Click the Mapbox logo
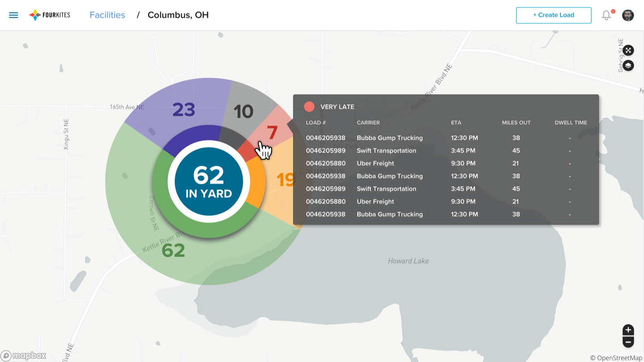This screenshot has width=644, height=362. (23, 356)
